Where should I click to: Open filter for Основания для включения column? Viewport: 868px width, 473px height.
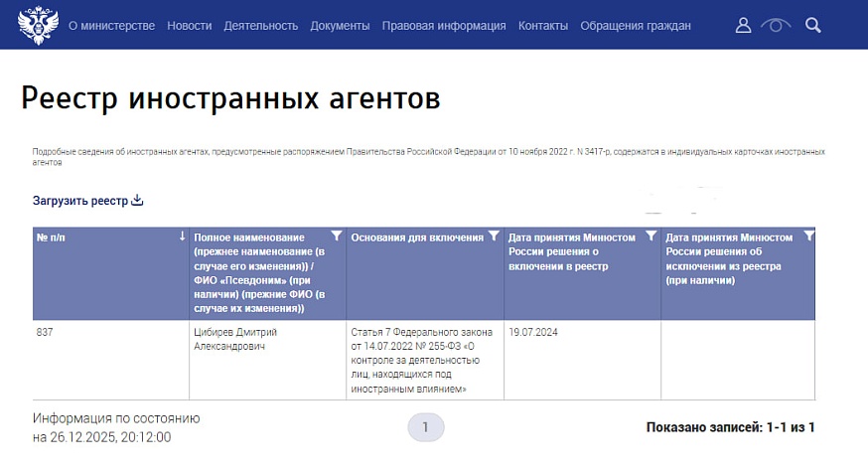tap(494, 236)
